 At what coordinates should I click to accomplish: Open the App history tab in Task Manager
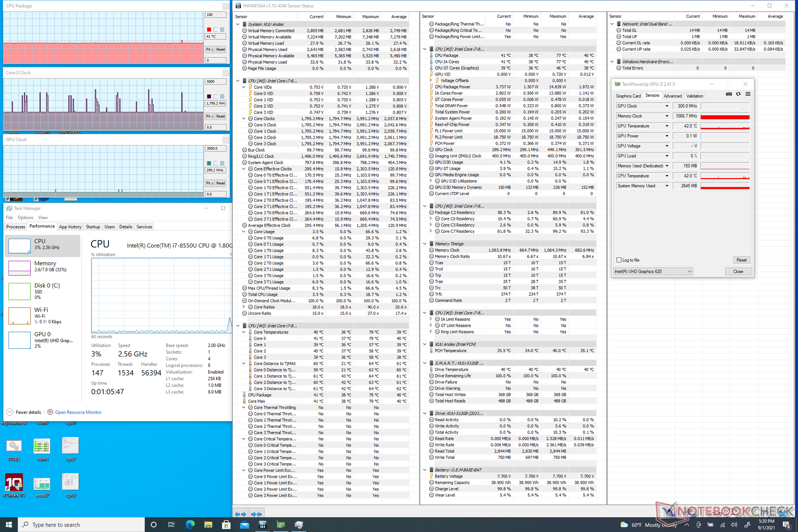70,227
